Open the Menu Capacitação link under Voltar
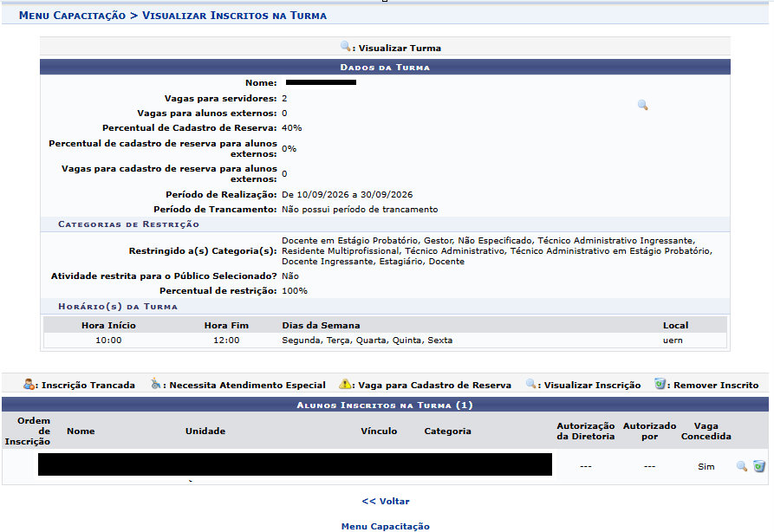The image size is (774, 532). (x=386, y=527)
